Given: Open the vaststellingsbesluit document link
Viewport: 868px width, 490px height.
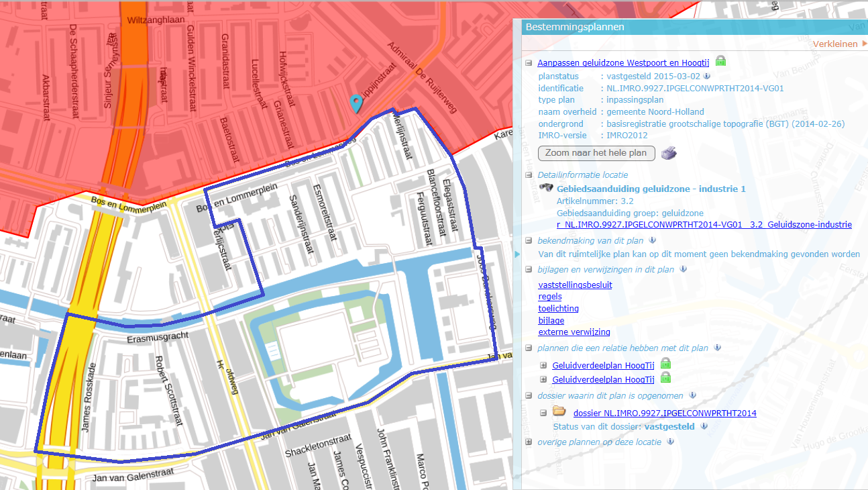Looking at the screenshot, I should tap(575, 285).
